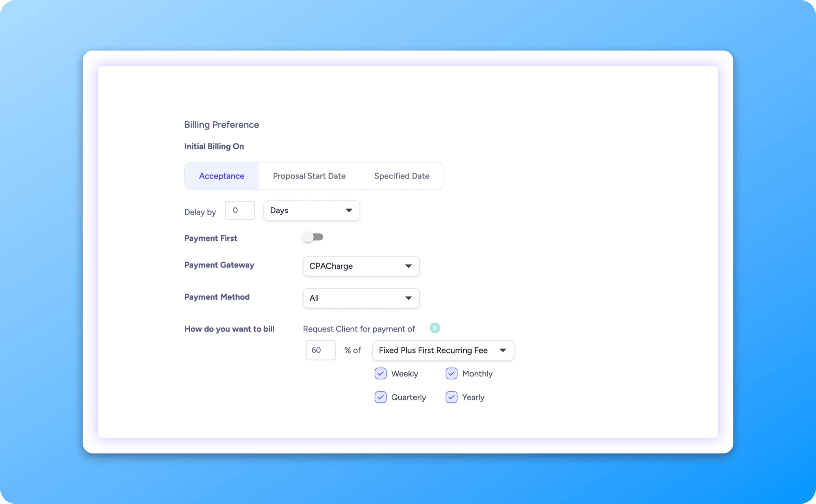Click the percentage value field showing 60
This screenshot has width=816, height=504.
320,350
